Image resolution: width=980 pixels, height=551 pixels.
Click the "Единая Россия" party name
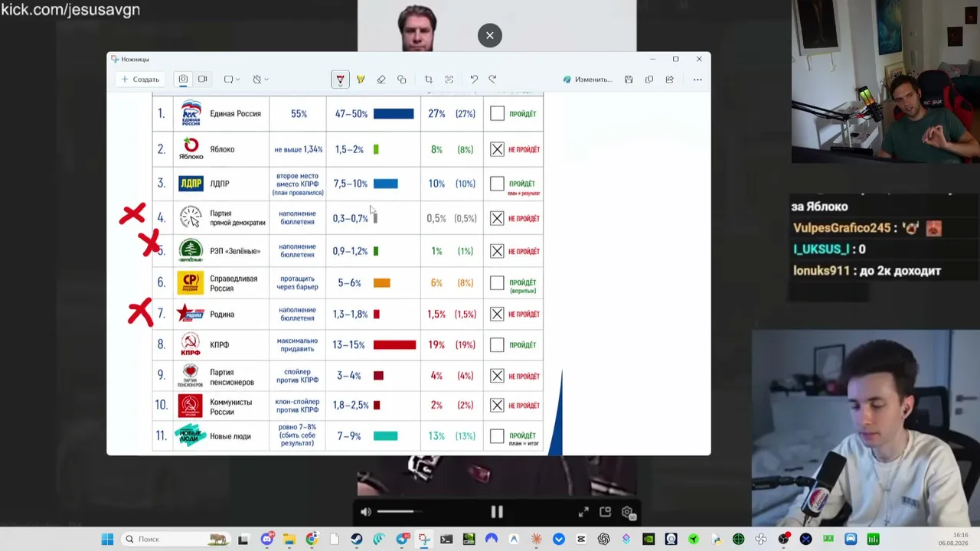235,114
